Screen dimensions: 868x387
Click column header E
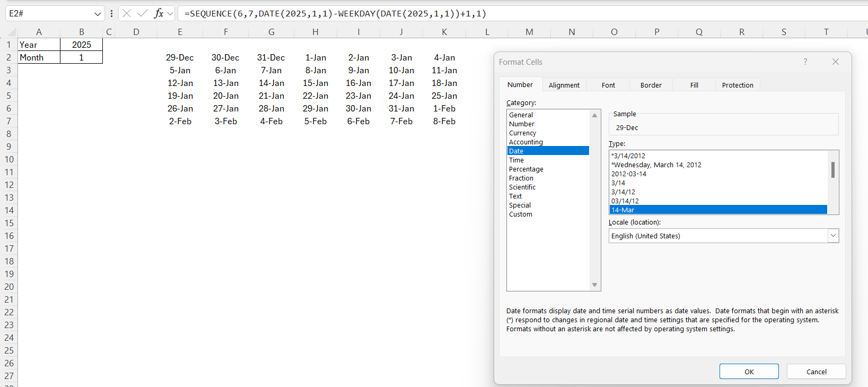(x=180, y=32)
